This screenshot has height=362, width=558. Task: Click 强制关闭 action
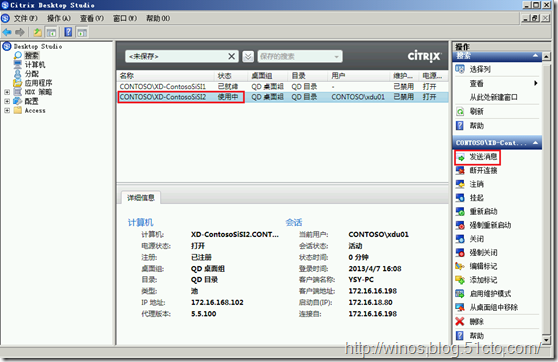tap(483, 252)
